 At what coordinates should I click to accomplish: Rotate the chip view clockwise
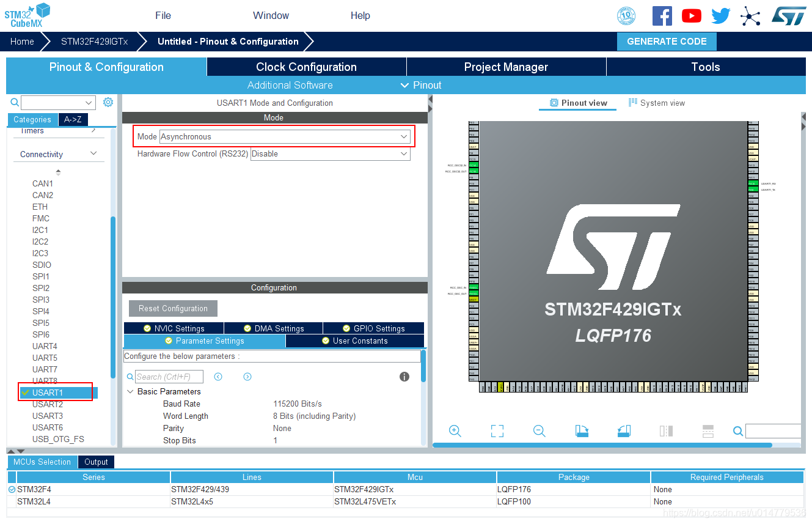coord(582,431)
